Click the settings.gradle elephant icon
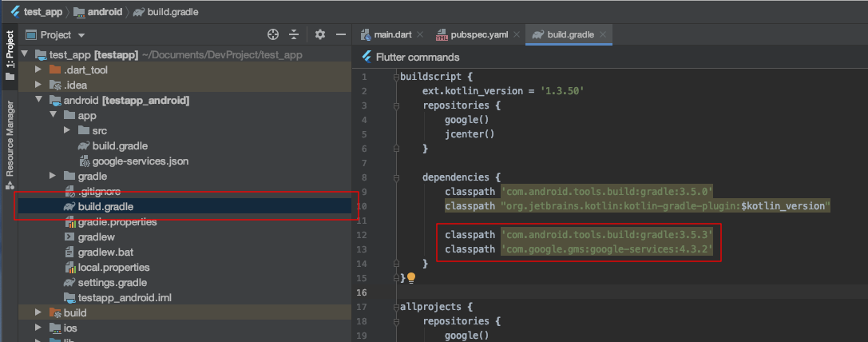The height and width of the screenshot is (342, 868). (69, 283)
